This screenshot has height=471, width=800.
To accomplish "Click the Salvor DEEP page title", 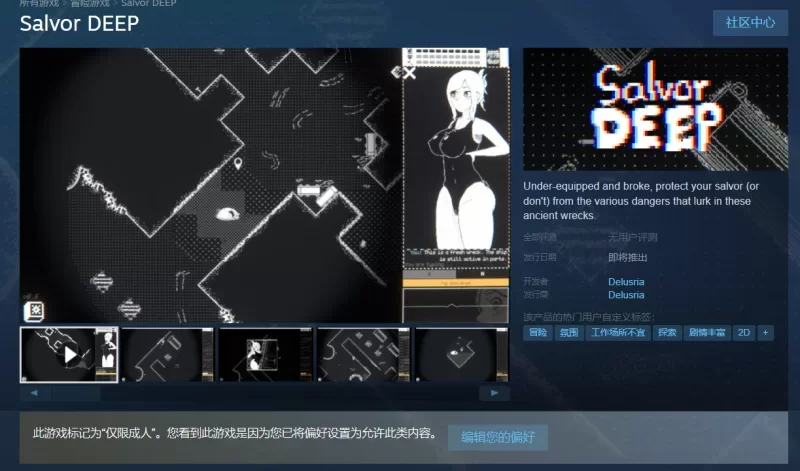I will (x=79, y=23).
